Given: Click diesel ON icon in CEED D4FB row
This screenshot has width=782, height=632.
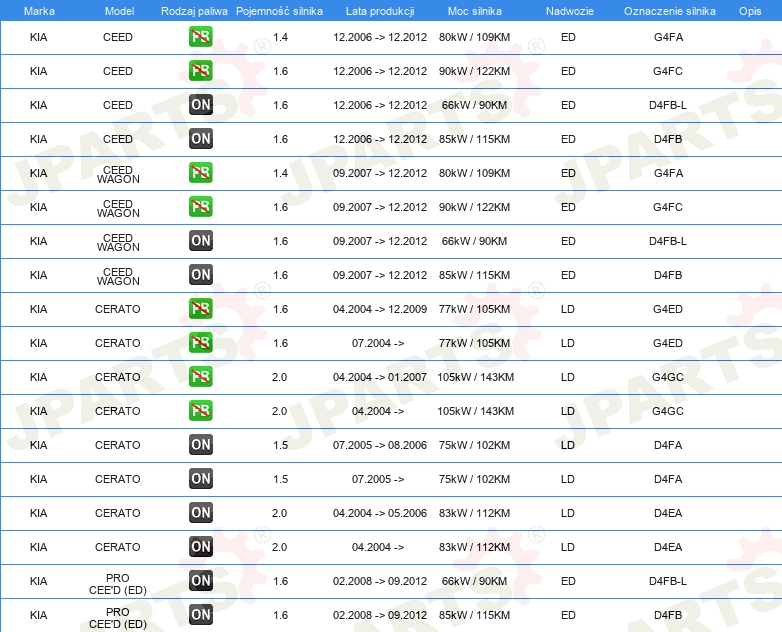Looking at the screenshot, I should [x=200, y=138].
